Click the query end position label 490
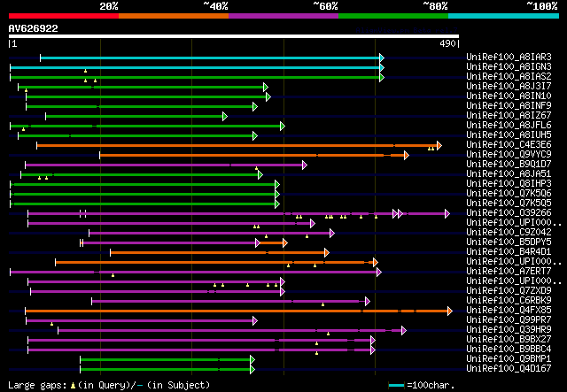 pos(447,44)
